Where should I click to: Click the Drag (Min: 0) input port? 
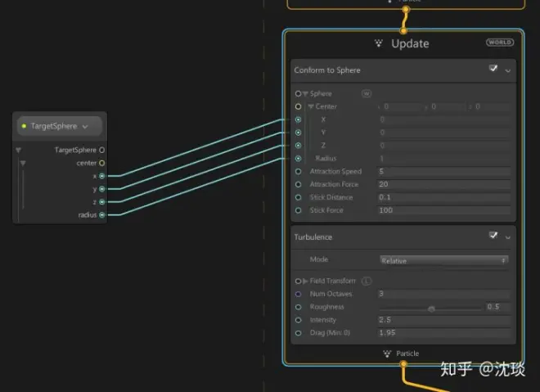(x=299, y=333)
